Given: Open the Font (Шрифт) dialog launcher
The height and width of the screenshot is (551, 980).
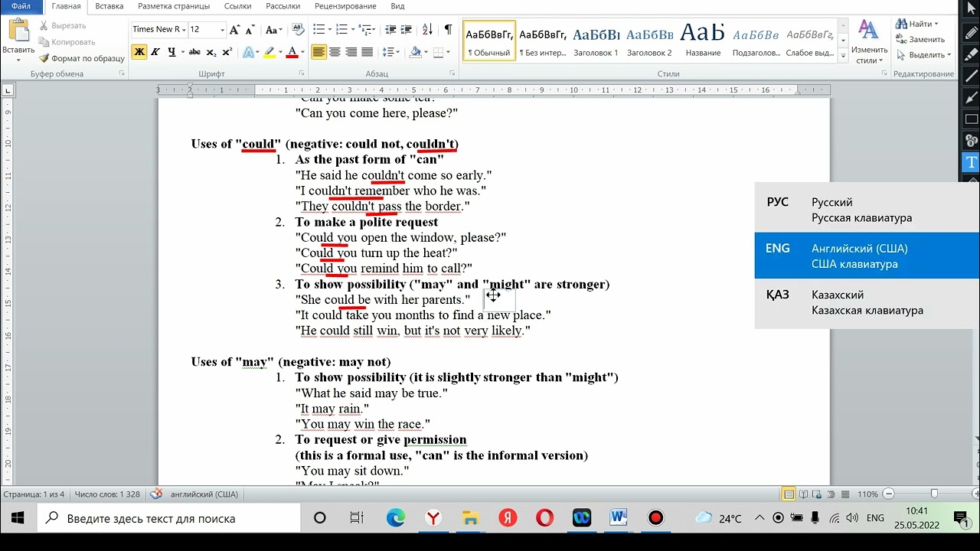Looking at the screenshot, I should pyautogui.click(x=302, y=74).
